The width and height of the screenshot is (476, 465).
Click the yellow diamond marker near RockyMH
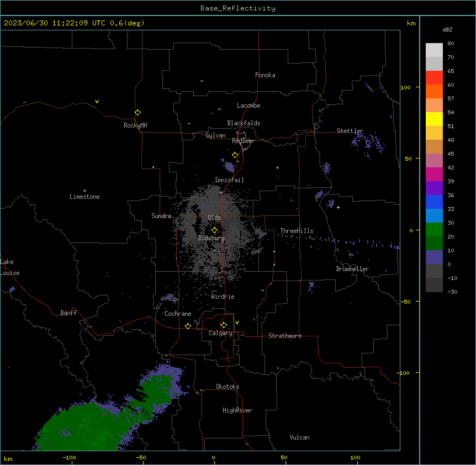137,113
